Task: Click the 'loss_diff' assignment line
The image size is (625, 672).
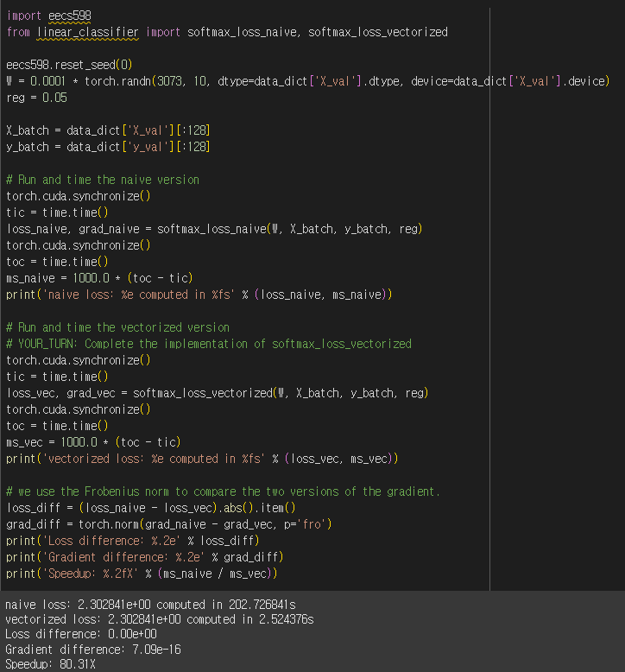Action: [151, 508]
